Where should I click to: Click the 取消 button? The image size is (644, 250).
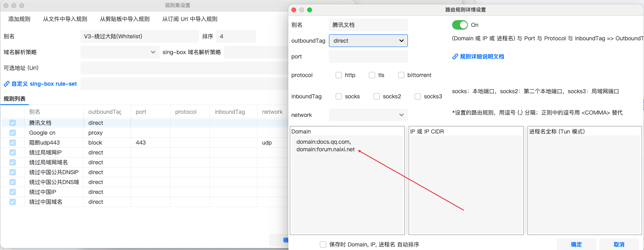tap(619, 244)
